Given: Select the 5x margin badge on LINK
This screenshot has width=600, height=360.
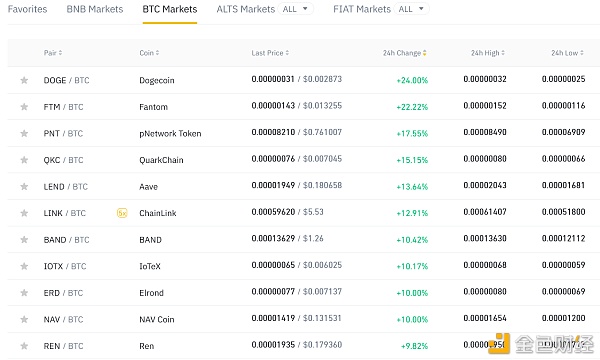Looking at the screenshot, I should pos(122,213).
